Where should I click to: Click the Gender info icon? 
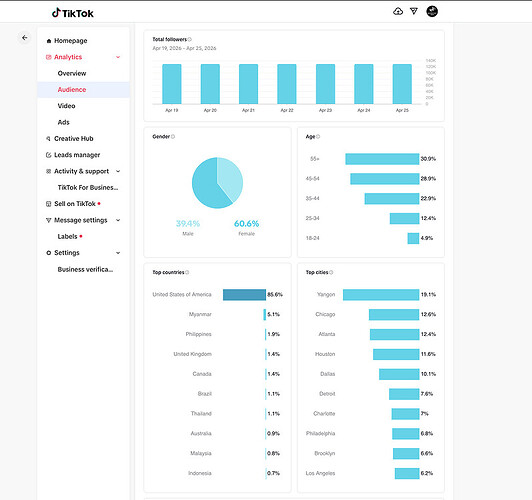point(173,137)
